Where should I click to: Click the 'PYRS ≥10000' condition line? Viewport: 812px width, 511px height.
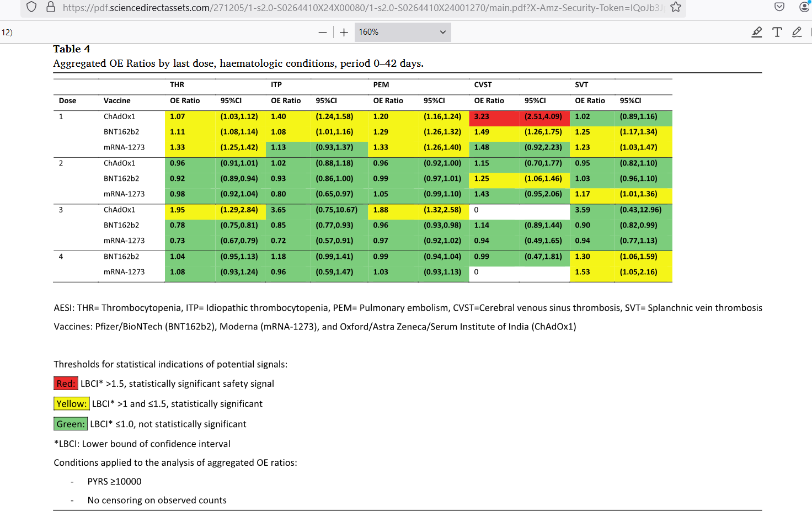(114, 482)
